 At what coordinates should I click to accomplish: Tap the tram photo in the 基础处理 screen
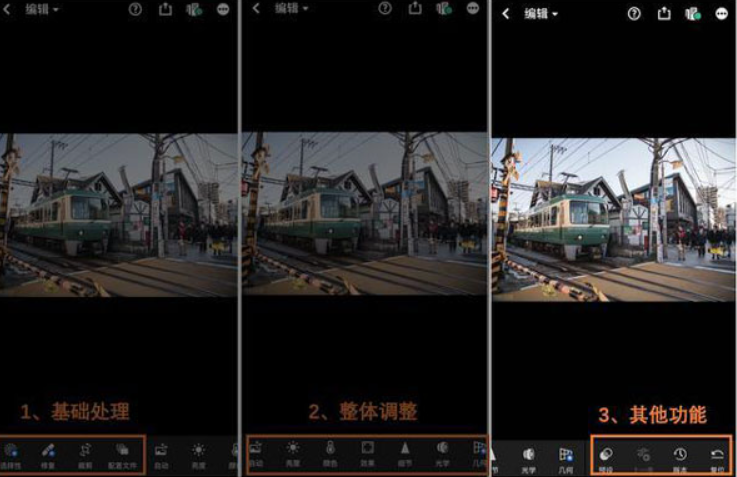pyautogui.click(x=118, y=215)
